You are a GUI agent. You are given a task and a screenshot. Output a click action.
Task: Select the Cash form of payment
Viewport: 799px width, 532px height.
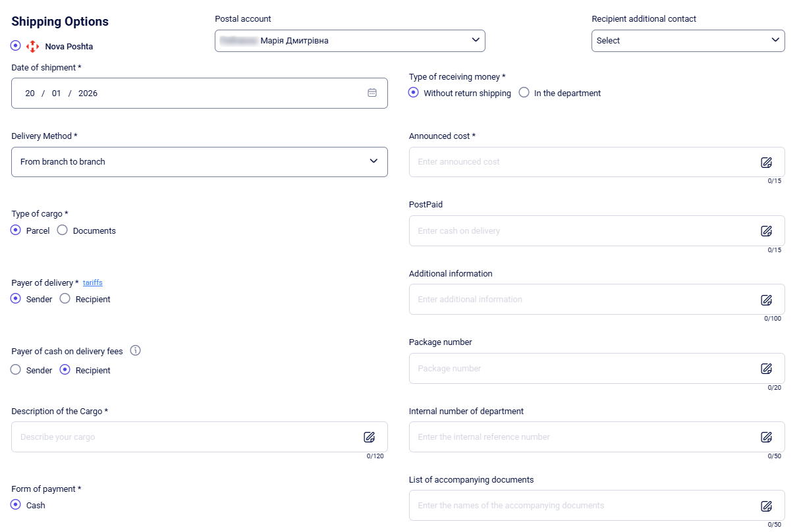click(x=16, y=505)
